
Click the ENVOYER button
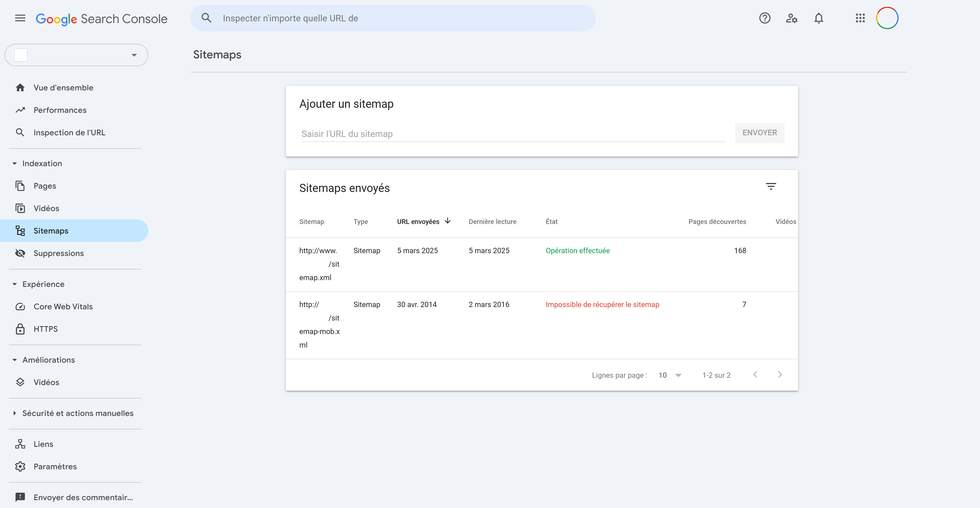(759, 133)
